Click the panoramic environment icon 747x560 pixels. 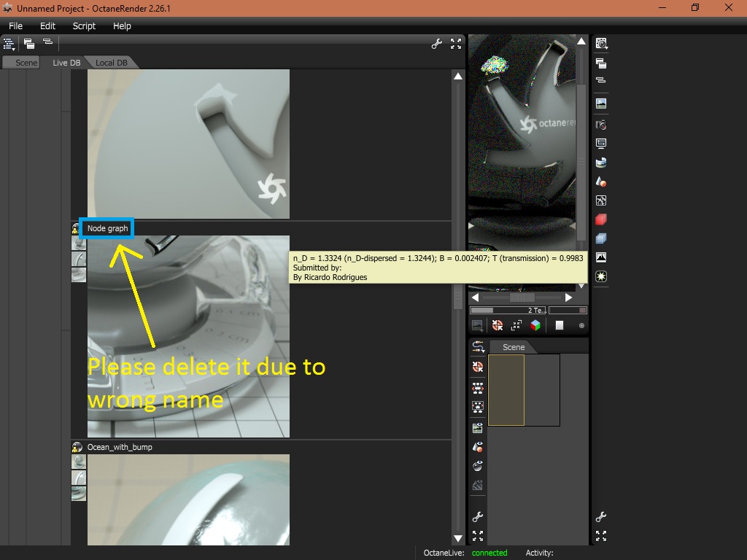click(x=601, y=163)
